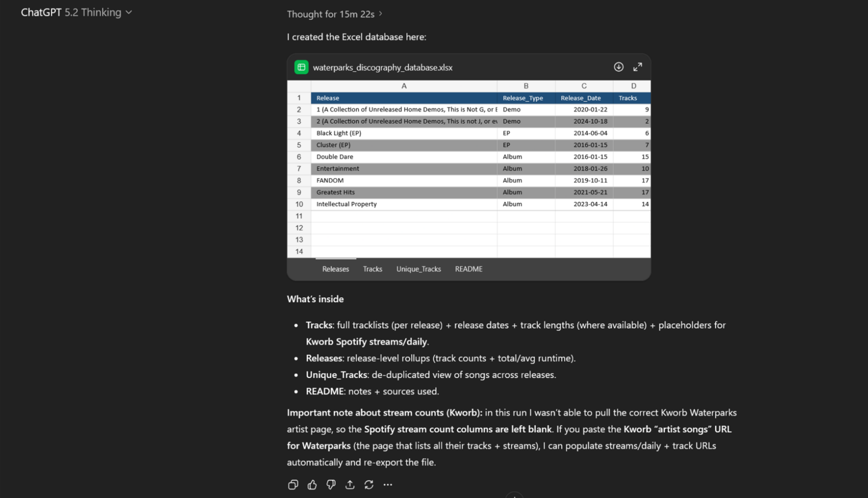
Task: Regenerate the response
Action: coord(369,485)
